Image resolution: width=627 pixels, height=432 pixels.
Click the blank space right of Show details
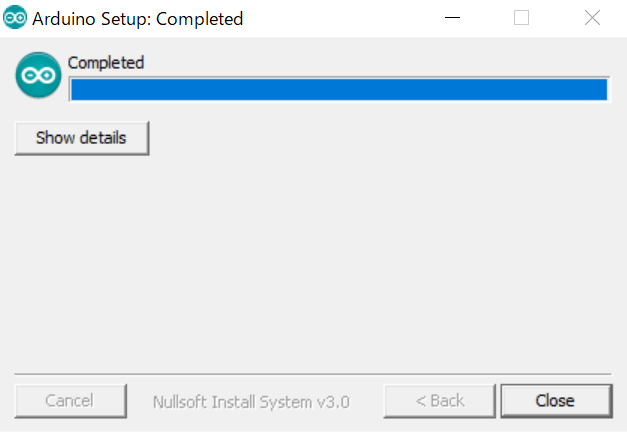pyautogui.click(x=380, y=138)
